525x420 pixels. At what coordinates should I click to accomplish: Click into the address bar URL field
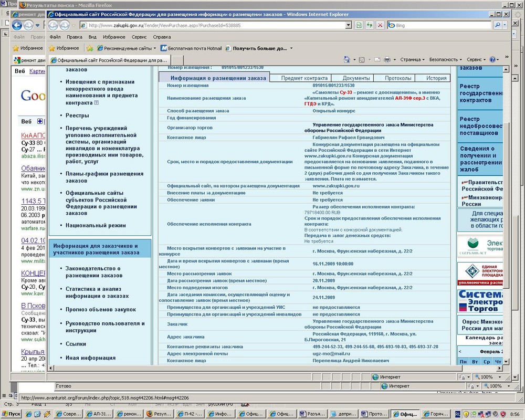coord(213,25)
